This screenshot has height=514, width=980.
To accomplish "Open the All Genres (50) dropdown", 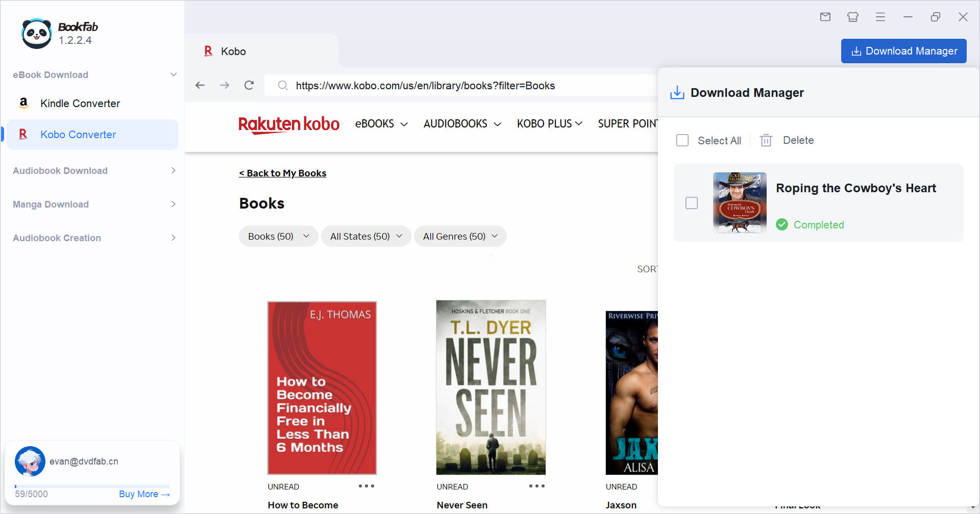I will tap(460, 236).
